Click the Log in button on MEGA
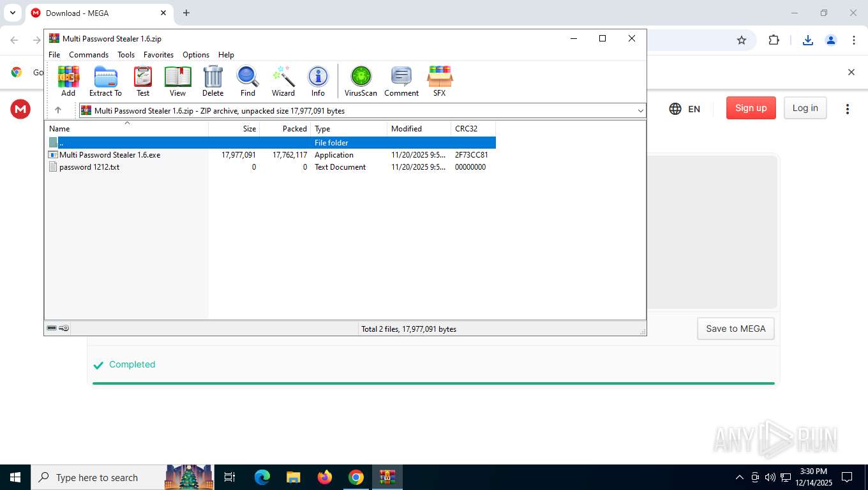This screenshot has height=490, width=868. coord(805,108)
